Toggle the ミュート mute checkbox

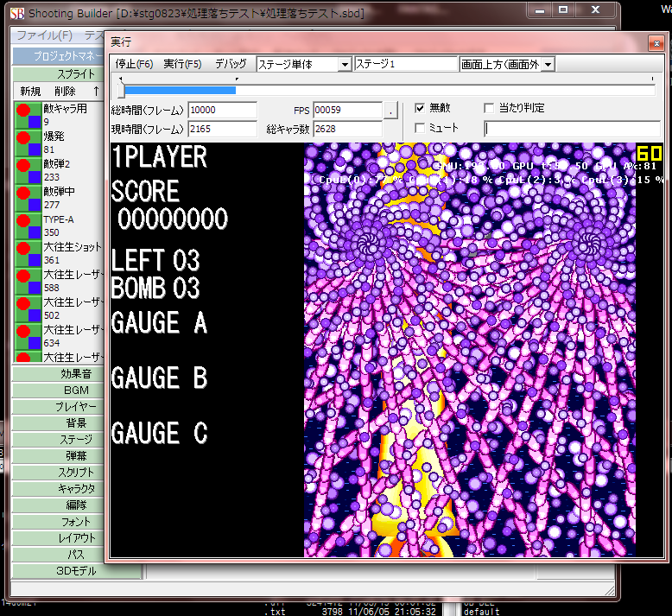[420, 128]
